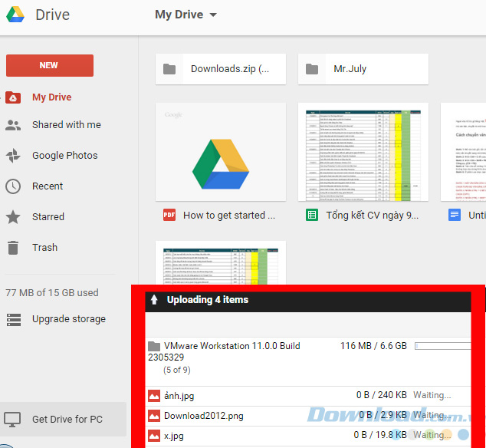Select the Mr.July folder
The image size is (486, 448).
click(x=363, y=69)
